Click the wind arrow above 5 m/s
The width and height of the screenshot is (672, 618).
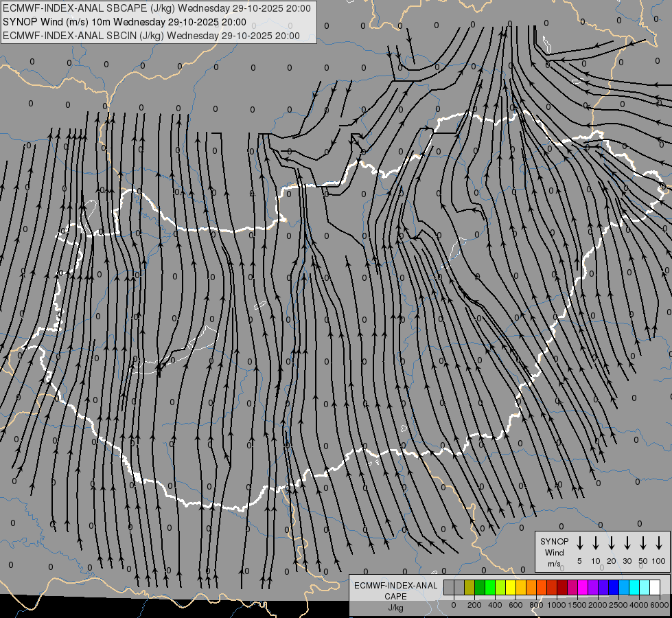point(579,543)
